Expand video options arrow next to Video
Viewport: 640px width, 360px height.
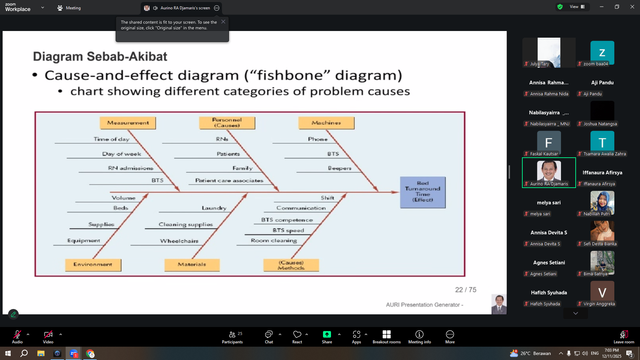point(60,334)
